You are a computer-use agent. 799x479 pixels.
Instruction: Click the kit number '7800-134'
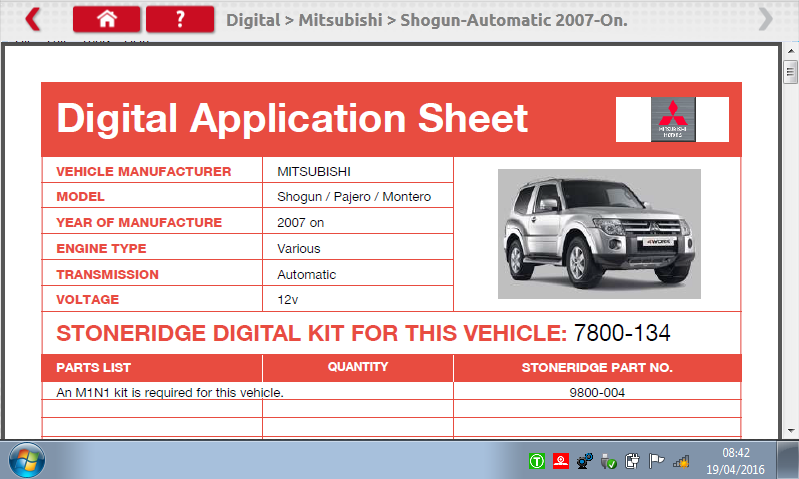[x=622, y=333]
